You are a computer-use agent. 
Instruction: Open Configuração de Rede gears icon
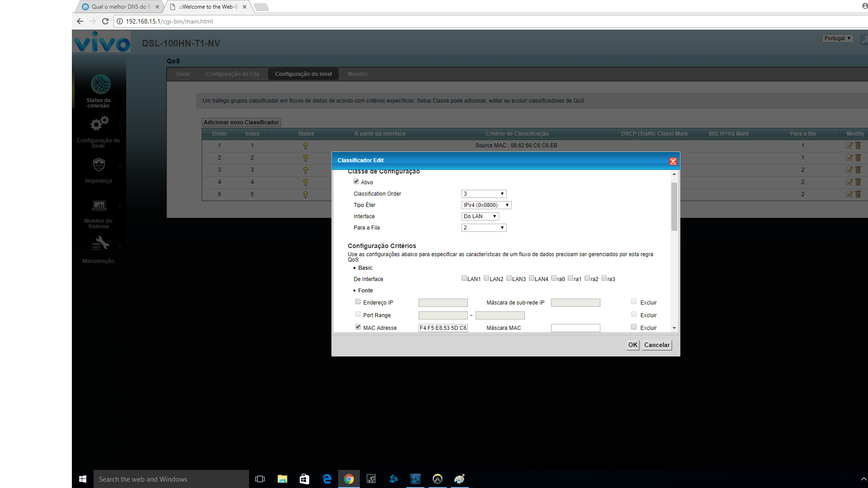[x=99, y=123]
